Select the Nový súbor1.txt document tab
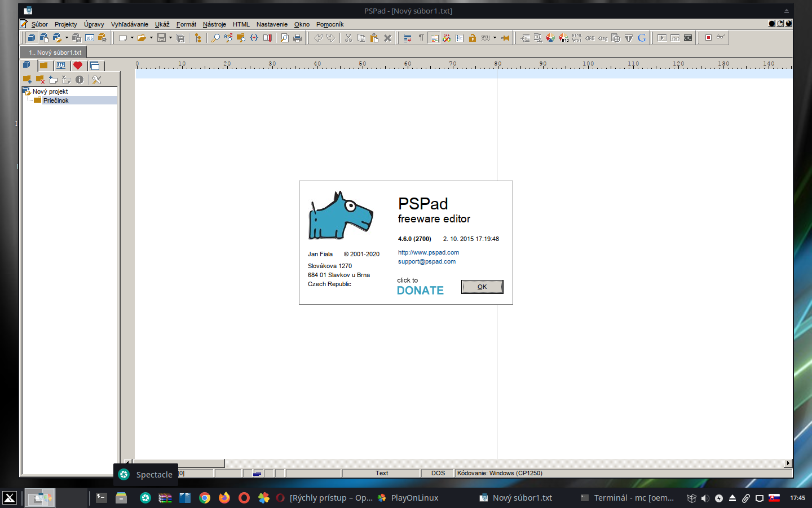The height and width of the screenshot is (508, 812). pyautogui.click(x=55, y=52)
